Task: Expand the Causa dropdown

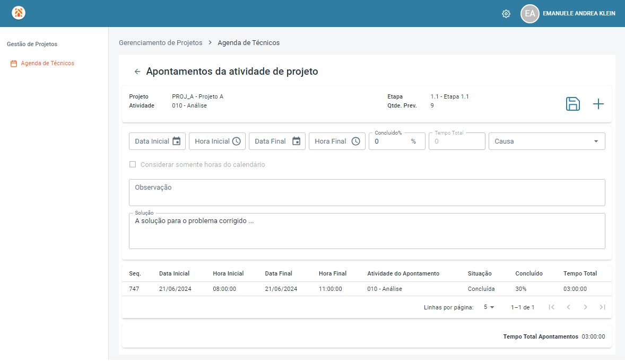Action: pyautogui.click(x=547, y=141)
